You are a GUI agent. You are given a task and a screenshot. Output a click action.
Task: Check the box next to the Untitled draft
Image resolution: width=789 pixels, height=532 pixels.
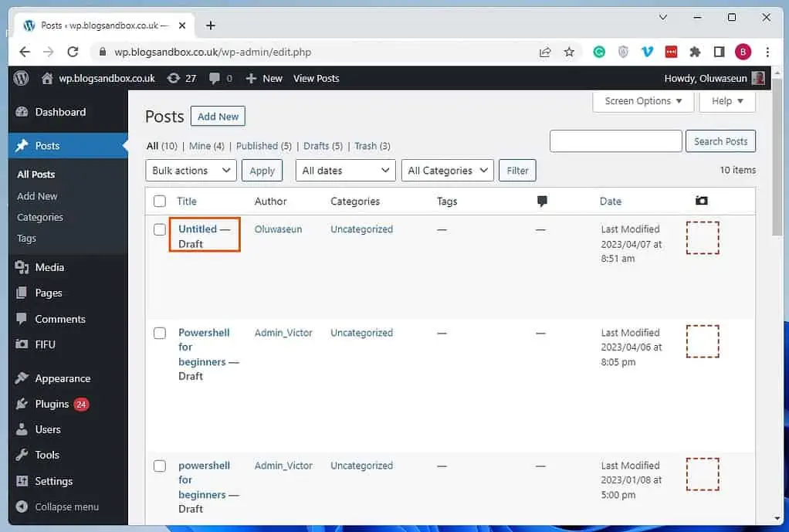160,229
